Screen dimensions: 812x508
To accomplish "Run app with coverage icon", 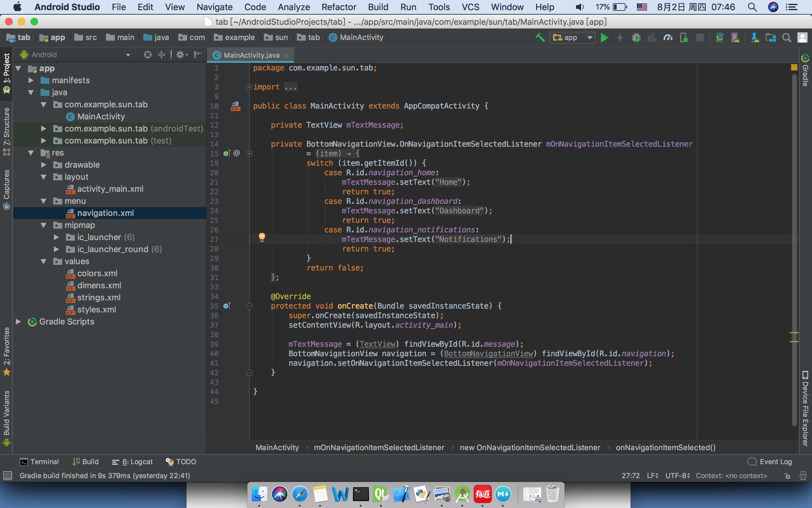I will tap(652, 38).
